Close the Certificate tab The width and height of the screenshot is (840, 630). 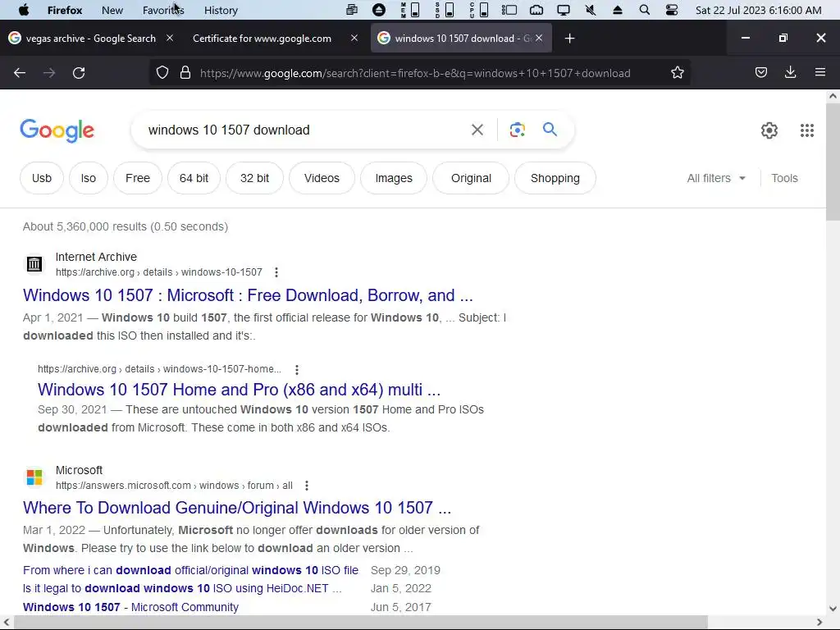[x=354, y=38]
